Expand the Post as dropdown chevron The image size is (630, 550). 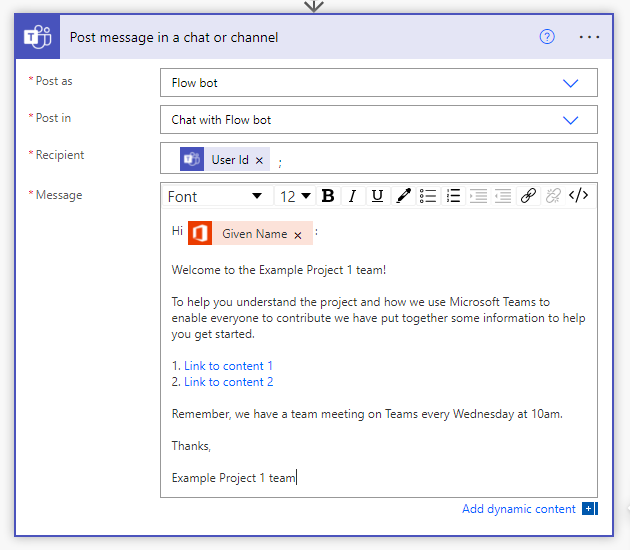tap(570, 83)
